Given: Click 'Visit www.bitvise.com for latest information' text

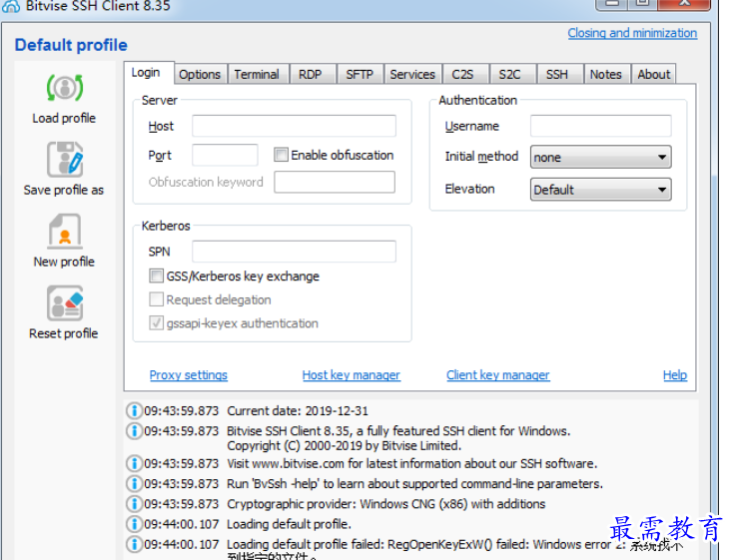Looking at the screenshot, I should (412, 463).
